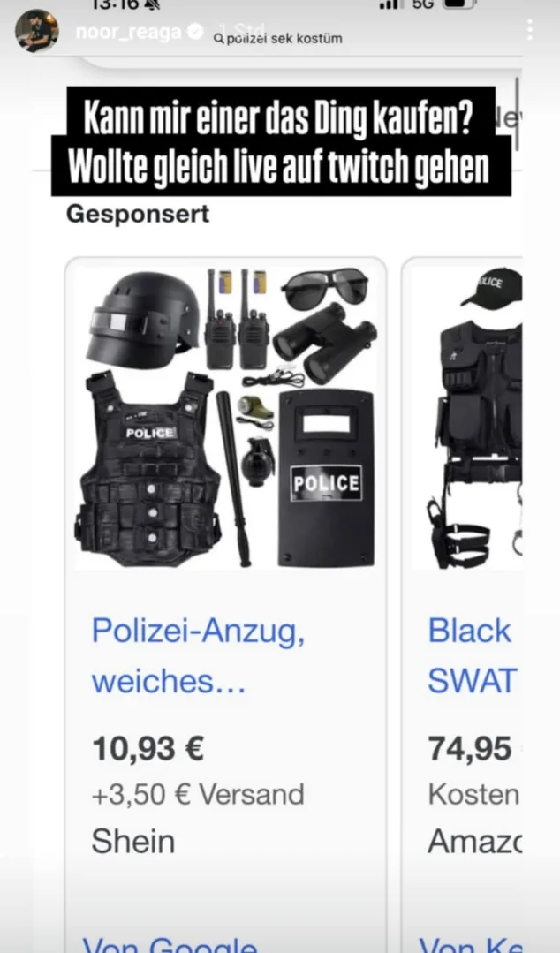Image resolution: width=560 pixels, height=953 pixels.
Task: Tap the blue verified badge
Action: click(x=196, y=32)
